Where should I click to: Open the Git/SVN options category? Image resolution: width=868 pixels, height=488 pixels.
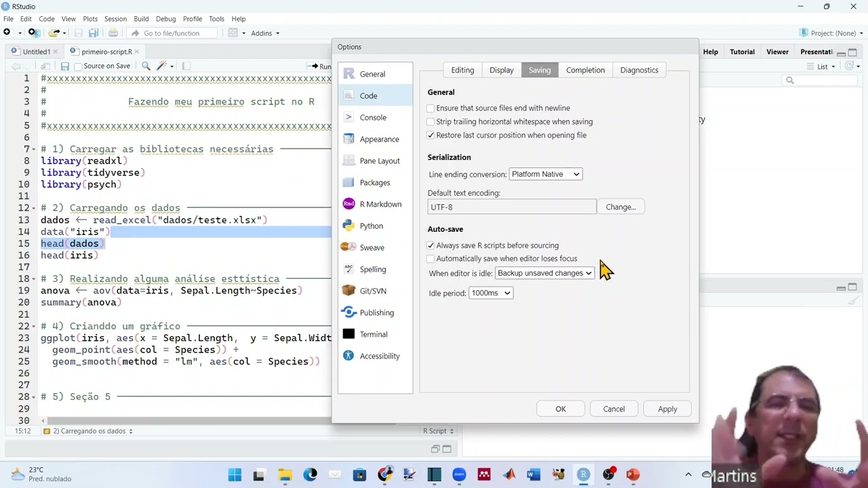coord(375,291)
